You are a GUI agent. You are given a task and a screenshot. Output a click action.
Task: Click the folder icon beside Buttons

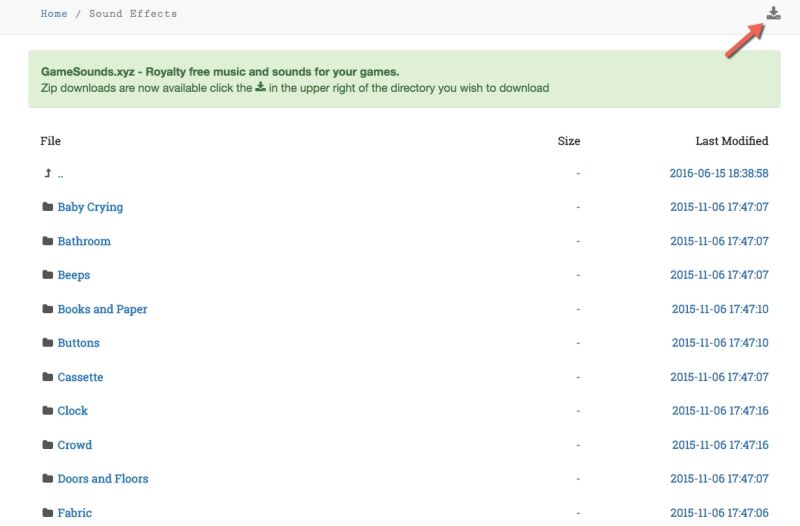47,342
